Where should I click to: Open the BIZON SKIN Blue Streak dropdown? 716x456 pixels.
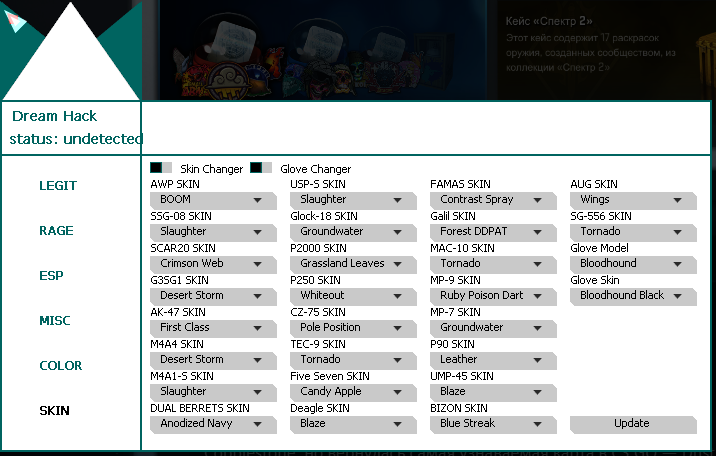493,425
